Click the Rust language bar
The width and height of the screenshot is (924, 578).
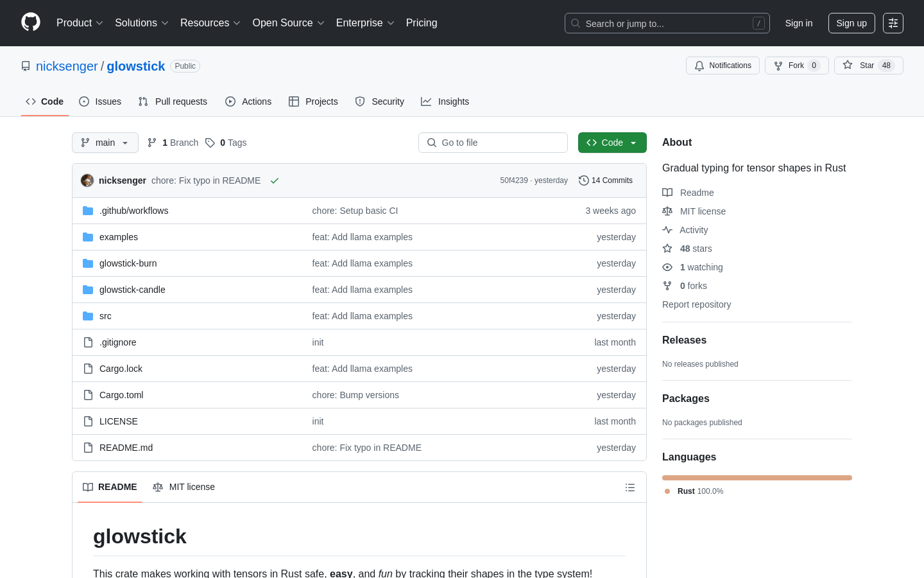click(757, 478)
